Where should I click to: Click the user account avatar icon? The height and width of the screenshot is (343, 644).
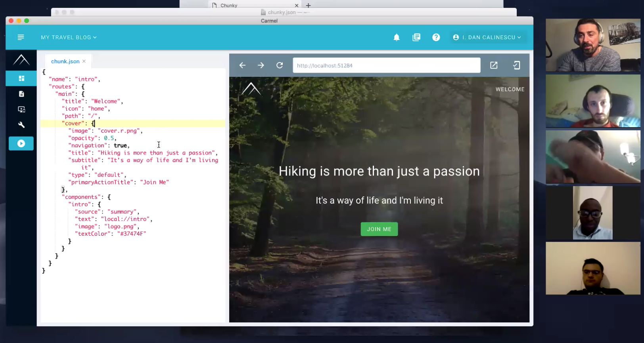point(456,37)
